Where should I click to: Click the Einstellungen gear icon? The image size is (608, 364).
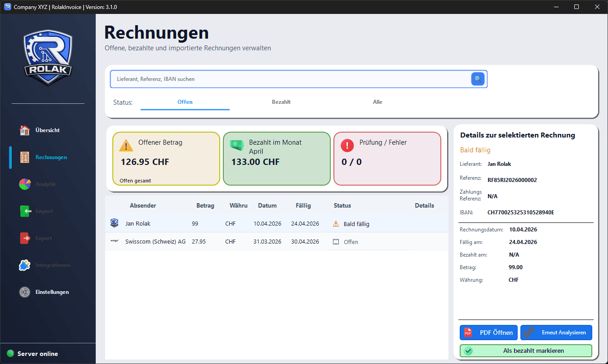[x=25, y=292]
